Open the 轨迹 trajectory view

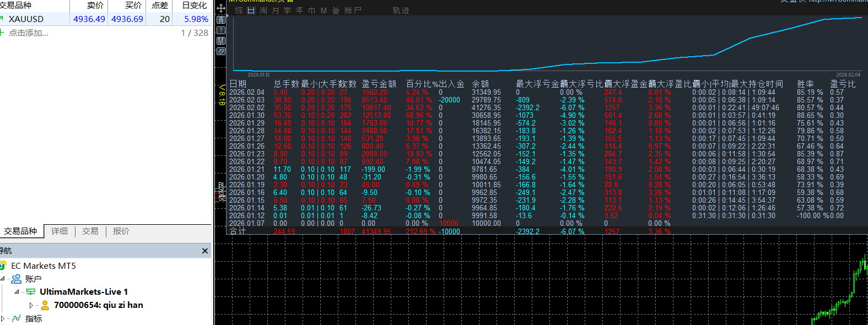pos(401,10)
